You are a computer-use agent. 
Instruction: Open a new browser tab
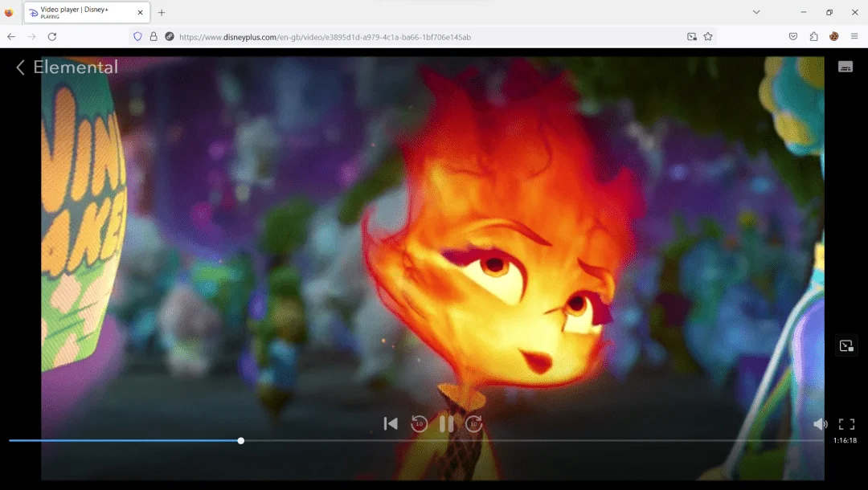click(162, 12)
